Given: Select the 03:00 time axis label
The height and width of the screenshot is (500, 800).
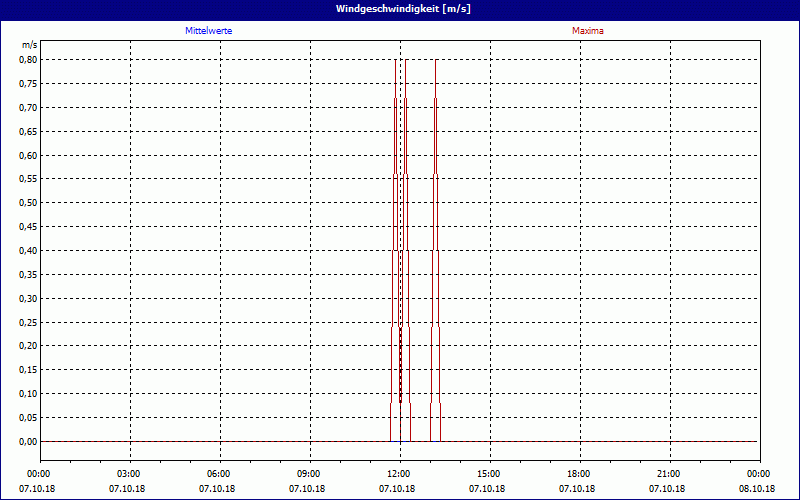Looking at the screenshot, I should click(x=128, y=473).
